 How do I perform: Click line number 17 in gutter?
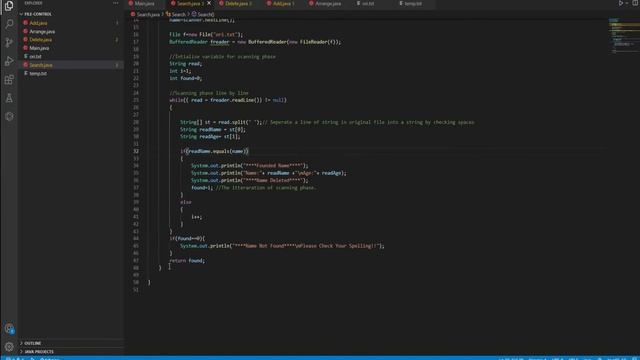point(136,42)
